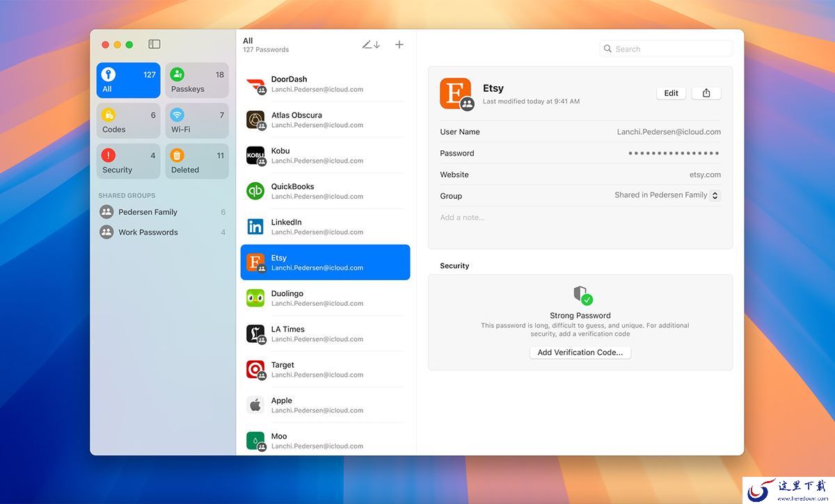Viewport: 835px width, 504px height.
Task: Select the Duolingo entry name
Action: (x=287, y=293)
